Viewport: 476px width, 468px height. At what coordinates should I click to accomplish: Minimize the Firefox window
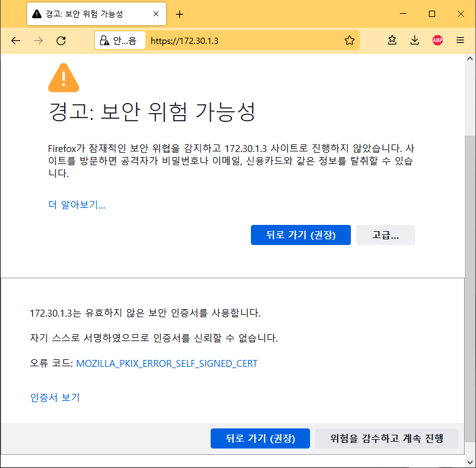pos(403,14)
